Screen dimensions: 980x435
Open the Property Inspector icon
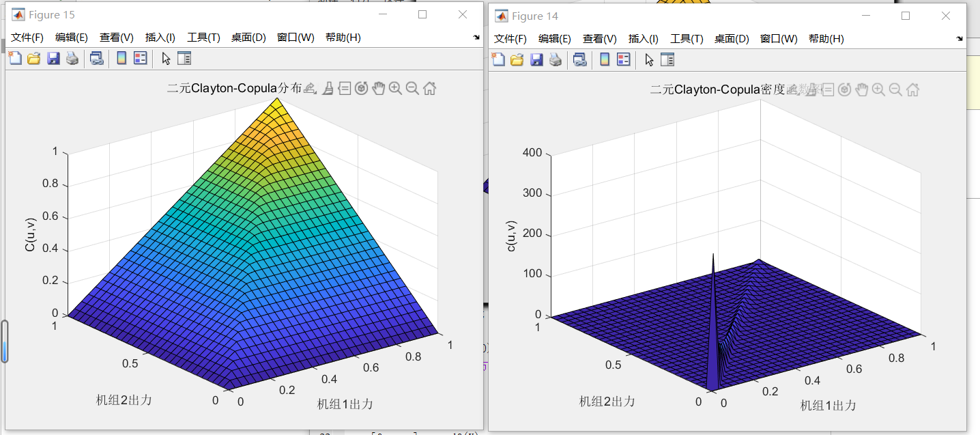click(184, 59)
